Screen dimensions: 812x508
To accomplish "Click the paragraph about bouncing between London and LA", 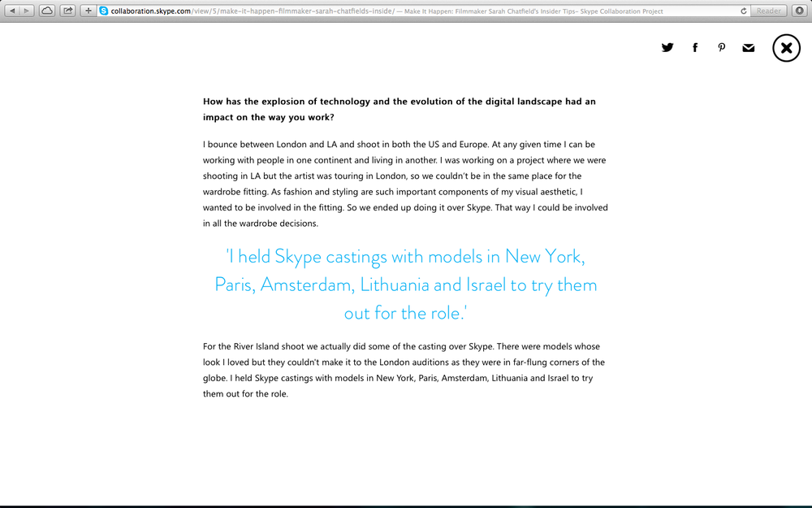I will tap(405, 183).
